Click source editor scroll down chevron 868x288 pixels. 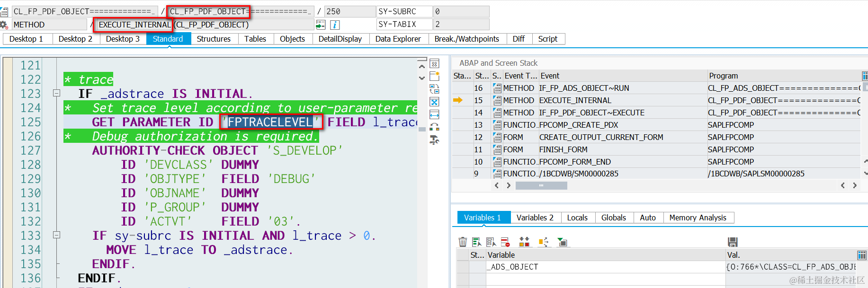pos(422,78)
